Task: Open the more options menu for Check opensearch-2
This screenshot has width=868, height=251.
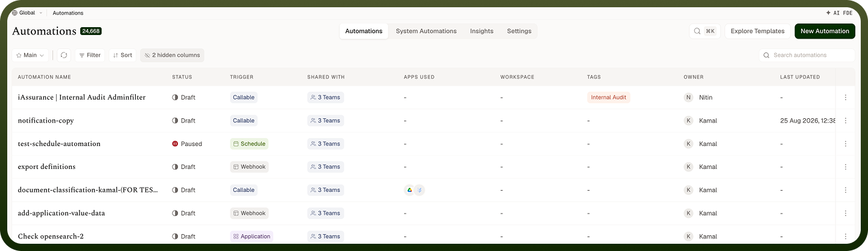Action: (845, 237)
